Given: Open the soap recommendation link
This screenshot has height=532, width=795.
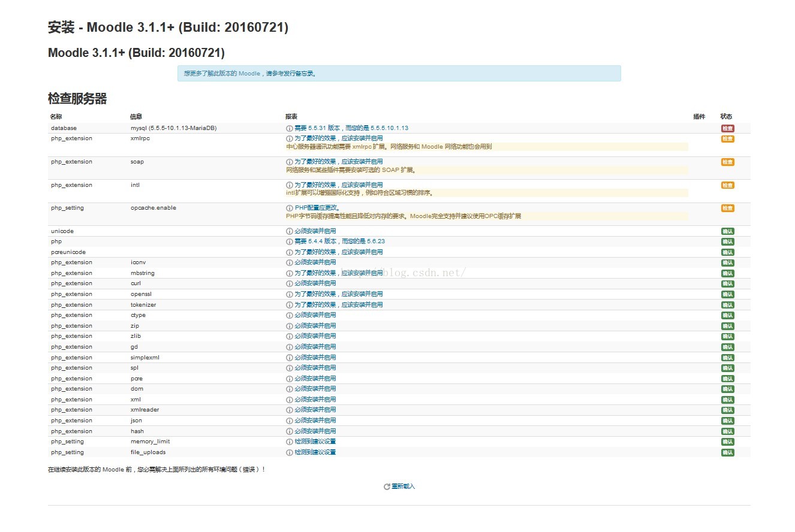Looking at the screenshot, I should click(338, 162).
